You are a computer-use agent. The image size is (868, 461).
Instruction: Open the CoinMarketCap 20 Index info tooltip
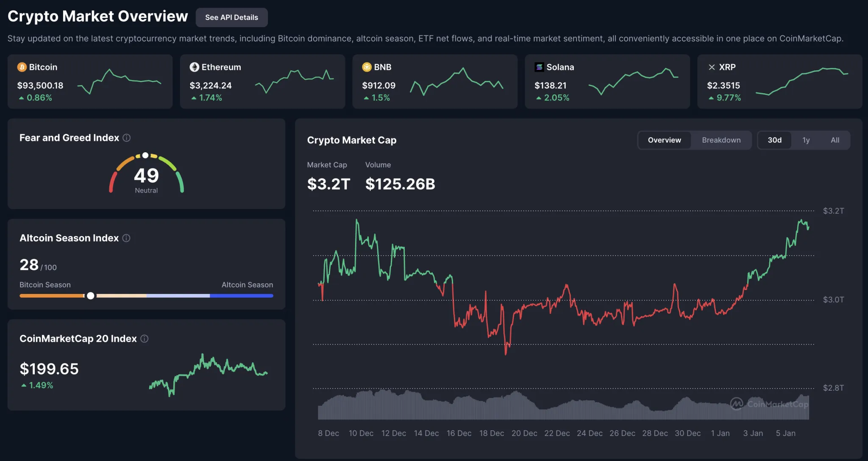pos(144,338)
